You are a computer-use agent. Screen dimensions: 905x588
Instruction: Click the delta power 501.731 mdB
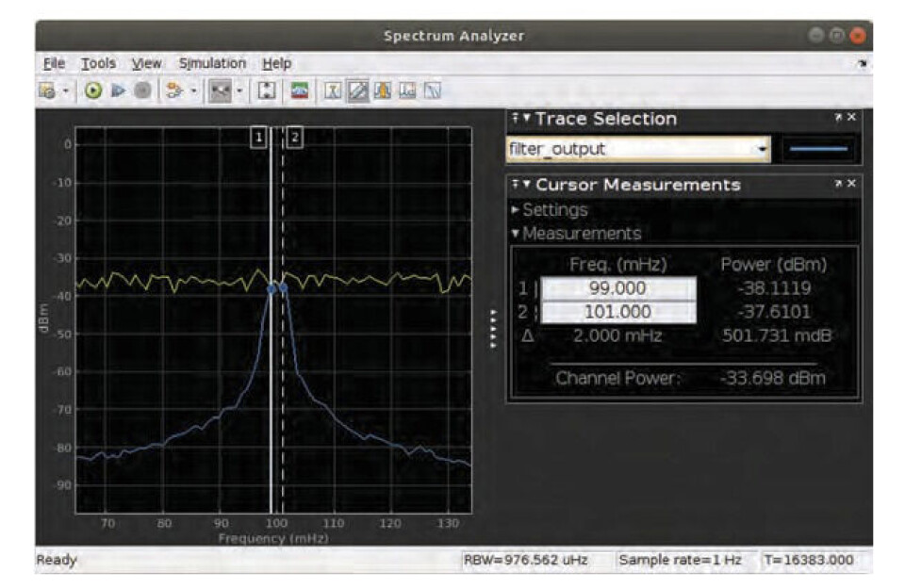[777, 335]
